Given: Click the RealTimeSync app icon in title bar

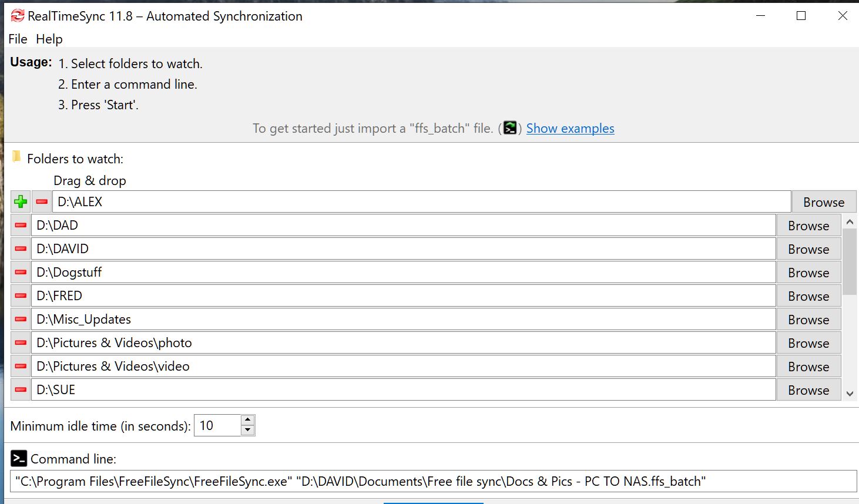Looking at the screenshot, I should tap(18, 16).
